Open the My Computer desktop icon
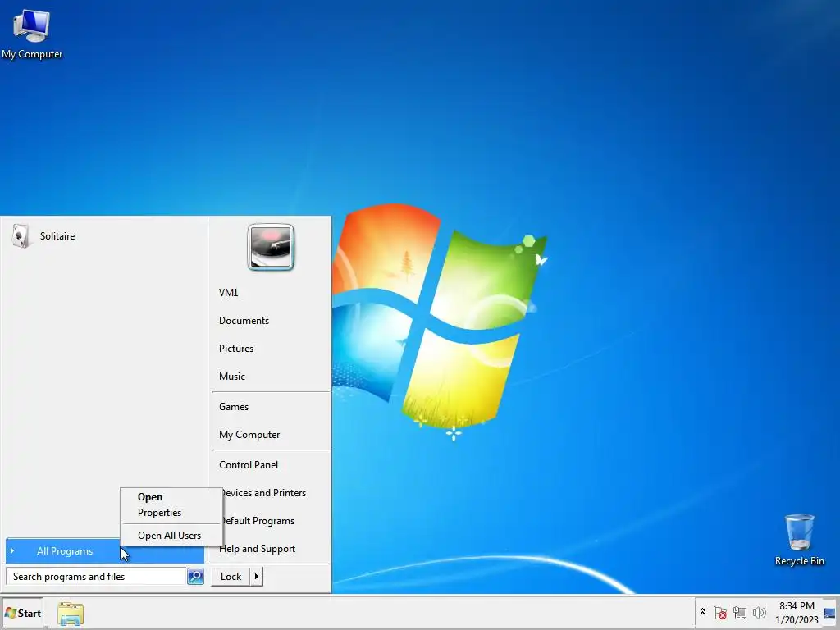The width and height of the screenshot is (840, 630). click(x=32, y=34)
